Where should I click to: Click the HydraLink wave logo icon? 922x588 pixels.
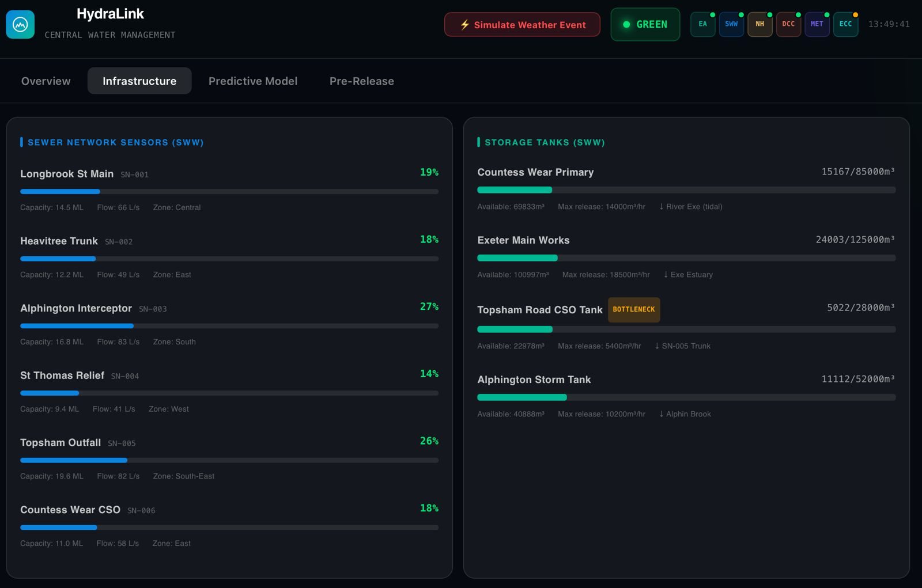pos(20,25)
